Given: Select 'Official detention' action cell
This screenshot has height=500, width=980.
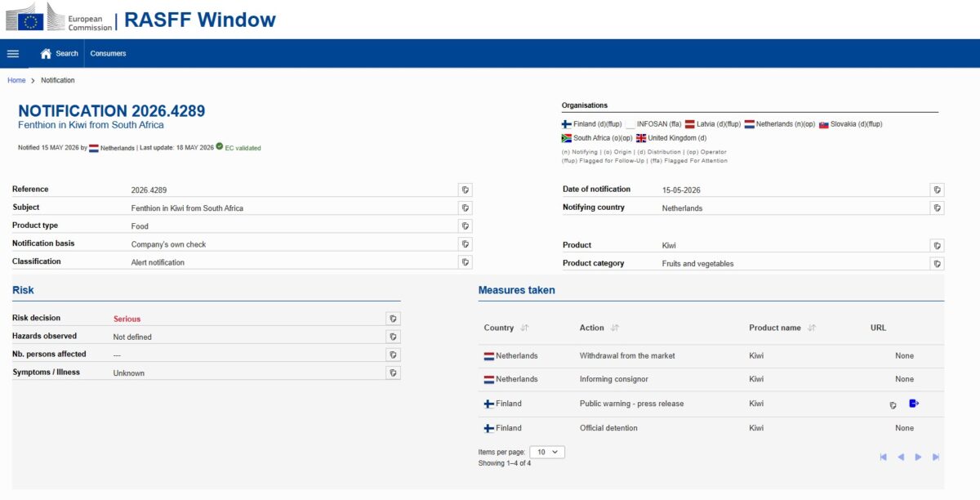Looking at the screenshot, I should 609,428.
